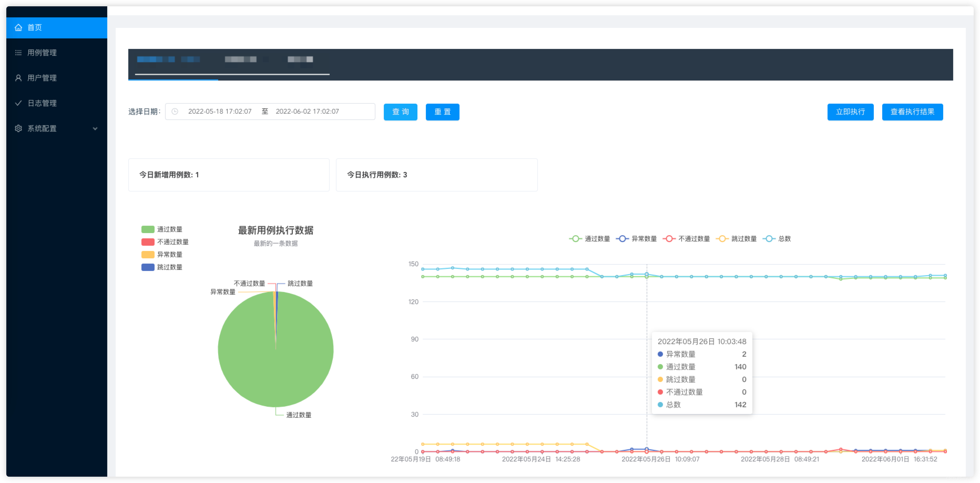Click the home icon in the sidebar

click(18, 27)
